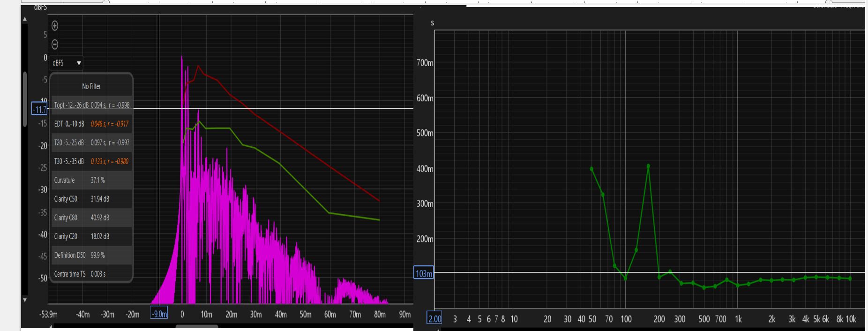Click the -11.7 cursor level value box
Viewport: 868px width, 331px height.
(39, 110)
